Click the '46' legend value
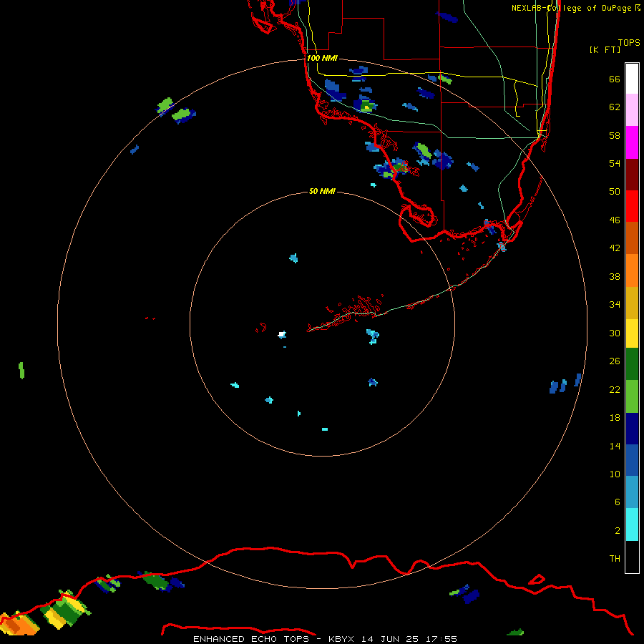Viewport: 644px width, 644px height. 615,220
